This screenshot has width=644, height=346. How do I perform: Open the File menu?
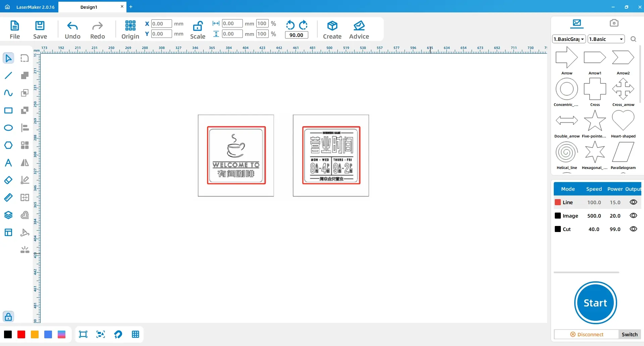click(x=15, y=30)
